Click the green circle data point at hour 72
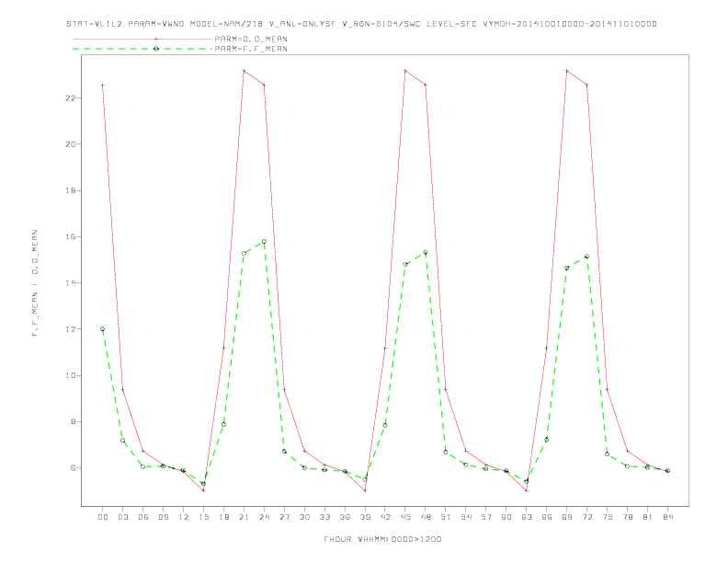This screenshot has height=563, width=728. click(x=586, y=257)
